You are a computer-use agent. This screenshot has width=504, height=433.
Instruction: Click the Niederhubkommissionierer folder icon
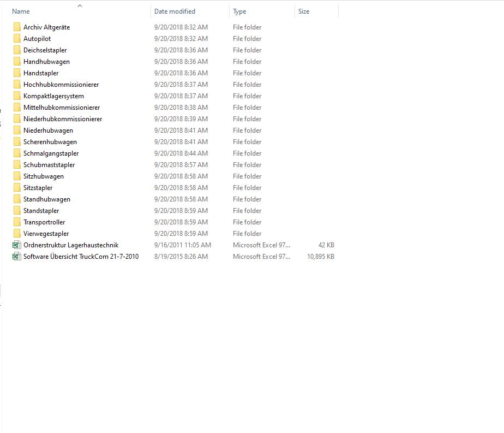point(17,118)
